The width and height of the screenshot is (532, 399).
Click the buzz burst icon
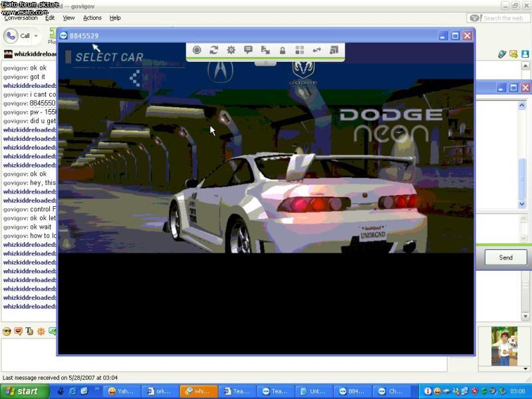point(41,331)
